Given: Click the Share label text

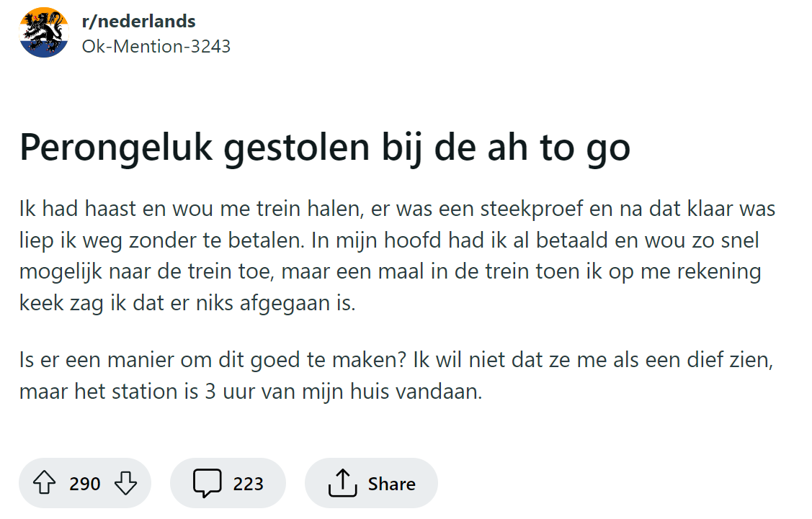Looking at the screenshot, I should [x=391, y=483].
